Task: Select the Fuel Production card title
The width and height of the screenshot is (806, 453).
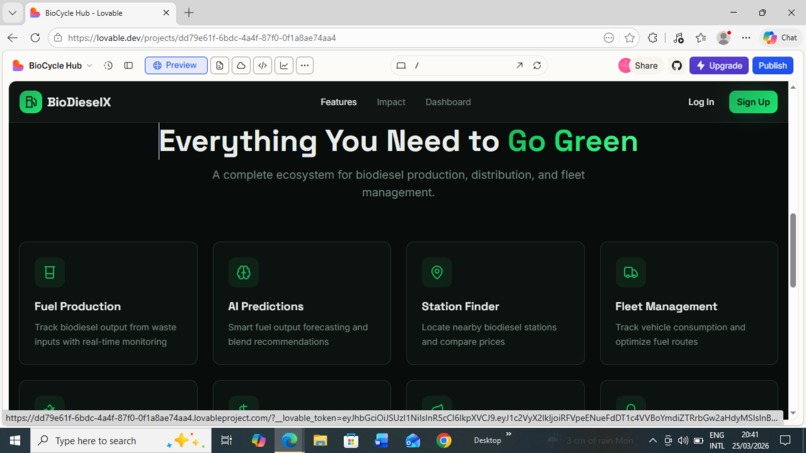Action: pyautogui.click(x=78, y=306)
